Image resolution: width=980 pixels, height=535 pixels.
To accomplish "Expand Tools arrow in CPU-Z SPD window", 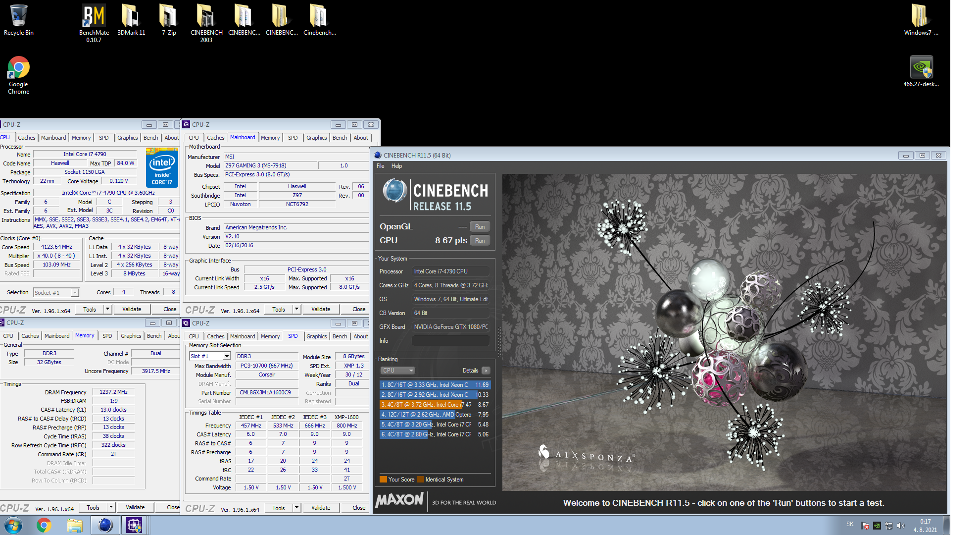I will click(296, 508).
